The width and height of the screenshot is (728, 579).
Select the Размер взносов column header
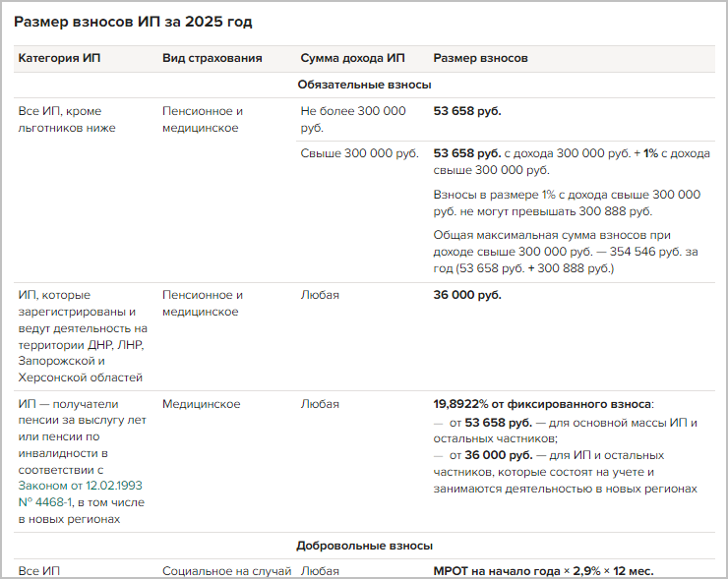coord(480,59)
